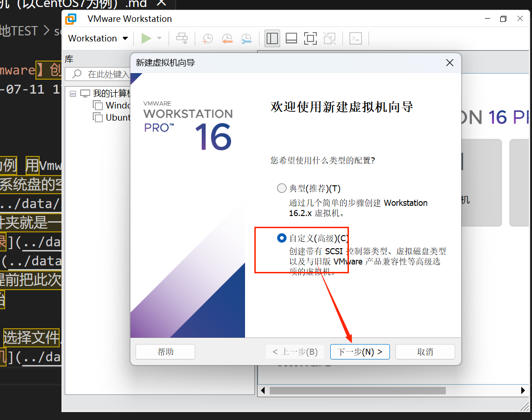Click the disabled 上一步(B) back button
Screen dimensions: 532x420
point(294,352)
